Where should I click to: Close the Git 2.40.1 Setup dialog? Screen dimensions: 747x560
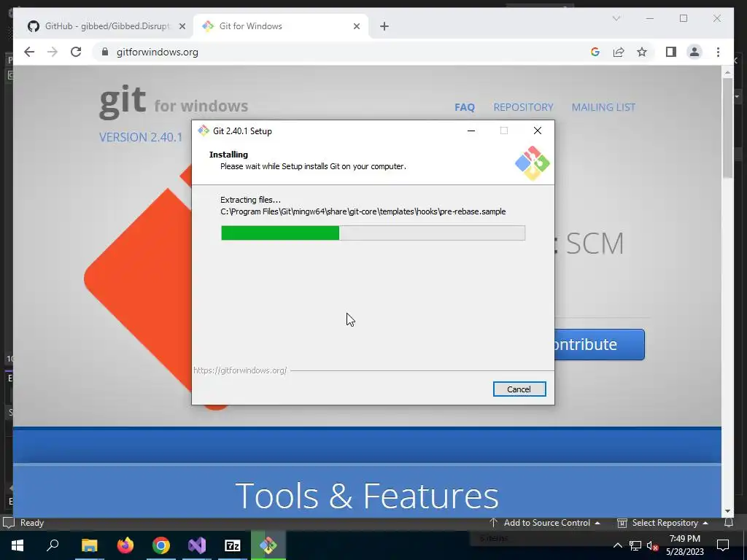(538, 131)
